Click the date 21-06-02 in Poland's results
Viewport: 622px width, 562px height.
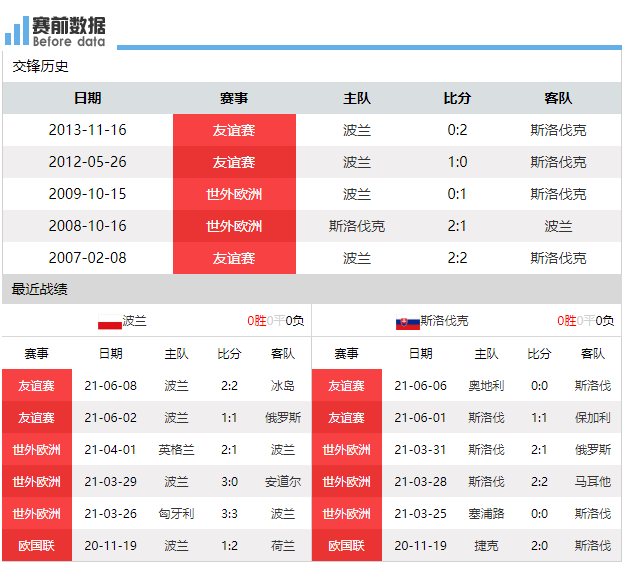[111, 418]
